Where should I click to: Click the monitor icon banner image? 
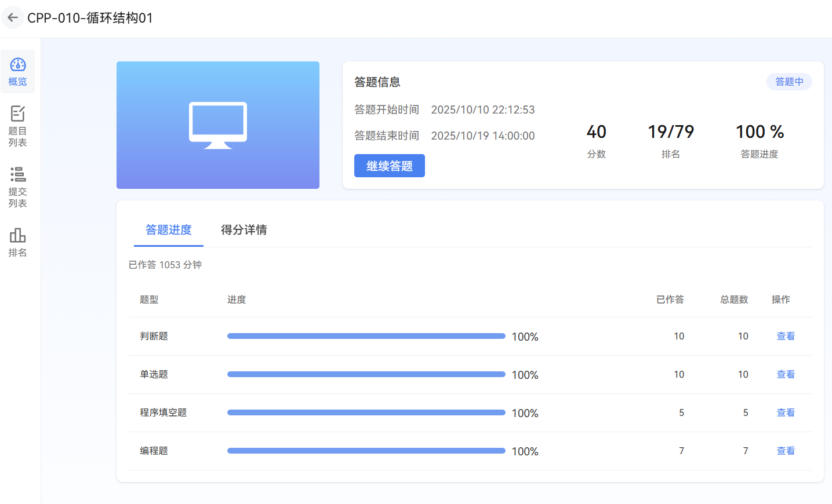[x=218, y=125]
